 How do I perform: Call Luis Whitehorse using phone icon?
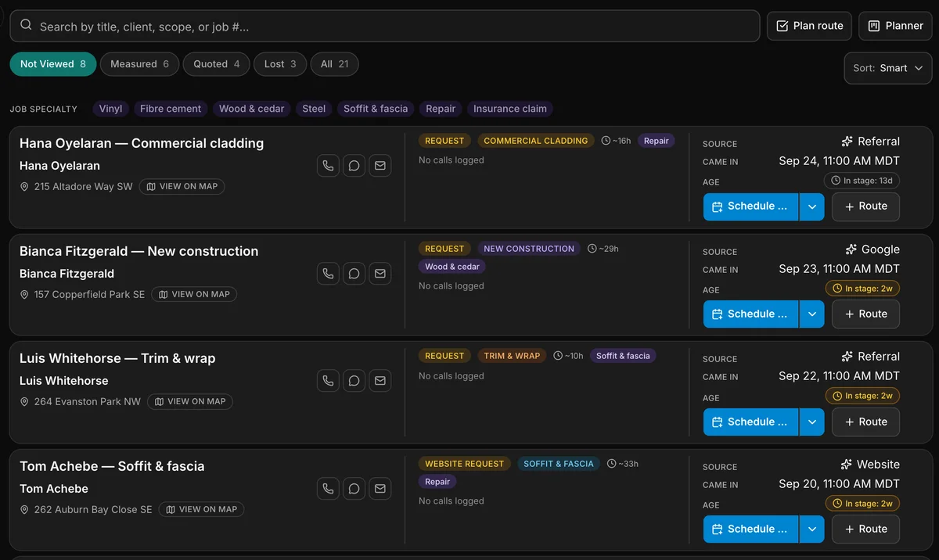click(328, 381)
